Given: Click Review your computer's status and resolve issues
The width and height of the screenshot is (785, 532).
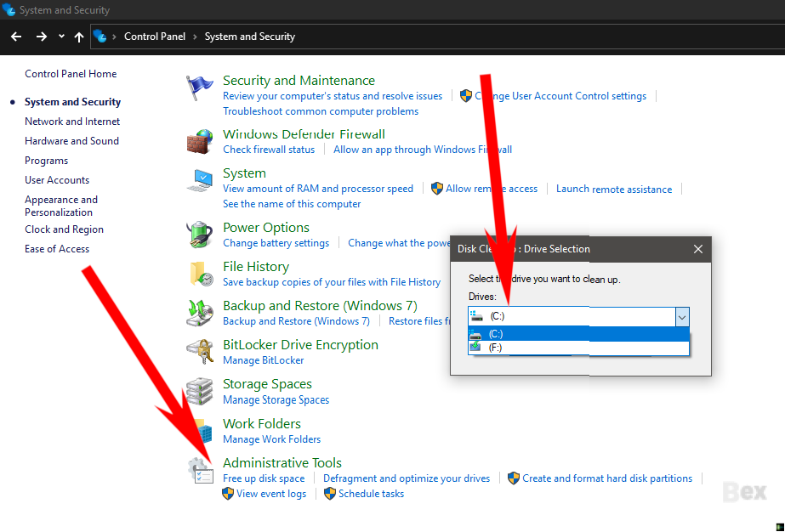Looking at the screenshot, I should (x=333, y=95).
